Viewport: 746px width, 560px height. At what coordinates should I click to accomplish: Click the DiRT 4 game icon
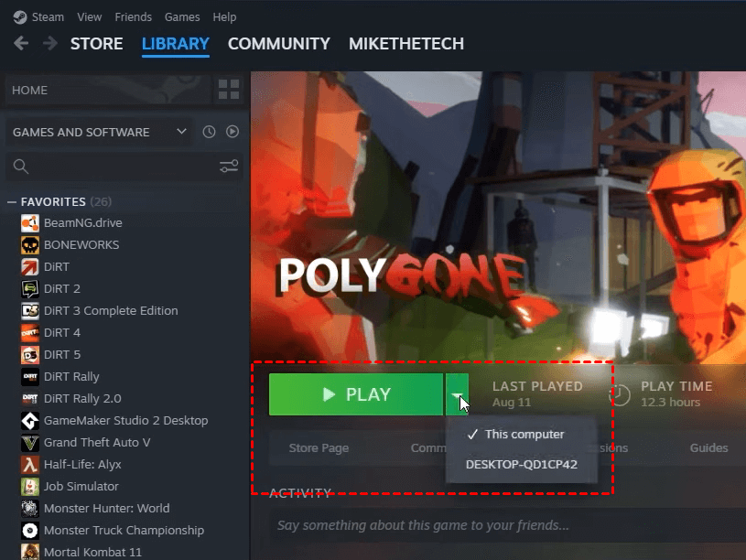(x=30, y=332)
